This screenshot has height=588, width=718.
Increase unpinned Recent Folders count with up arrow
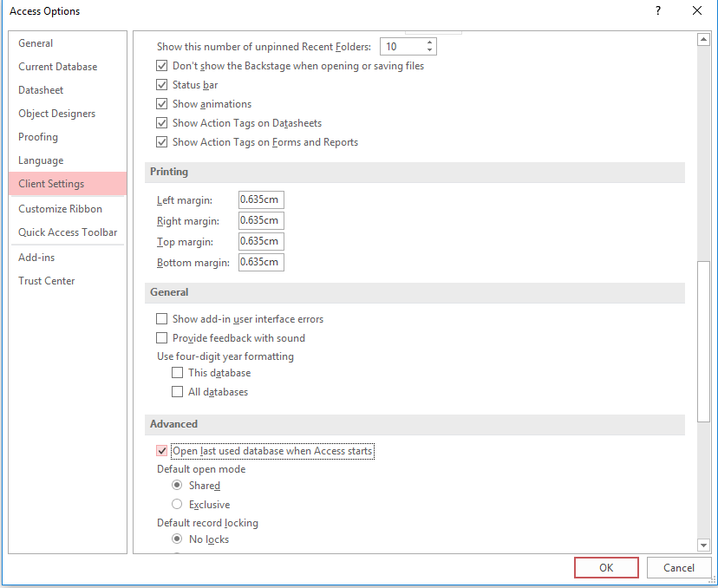click(428, 42)
